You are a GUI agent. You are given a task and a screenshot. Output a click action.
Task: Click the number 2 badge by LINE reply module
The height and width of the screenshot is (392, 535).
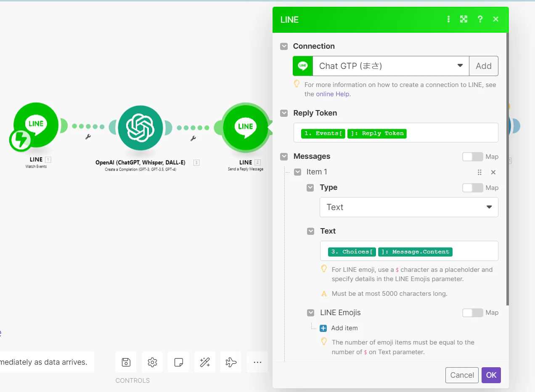coord(257,162)
